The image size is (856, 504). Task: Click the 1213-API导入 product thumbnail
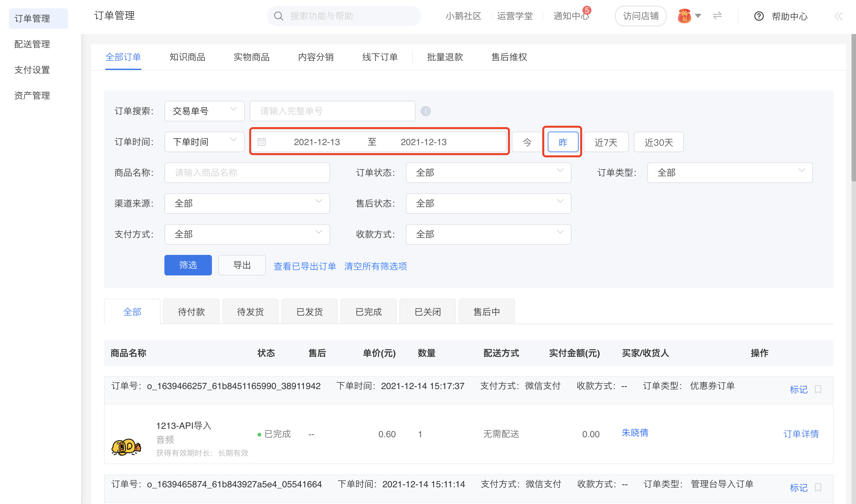click(x=126, y=446)
